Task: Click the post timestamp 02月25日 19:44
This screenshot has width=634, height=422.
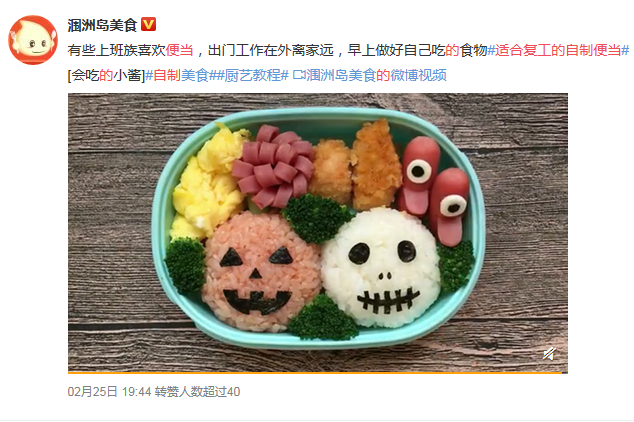Action: pos(109,391)
